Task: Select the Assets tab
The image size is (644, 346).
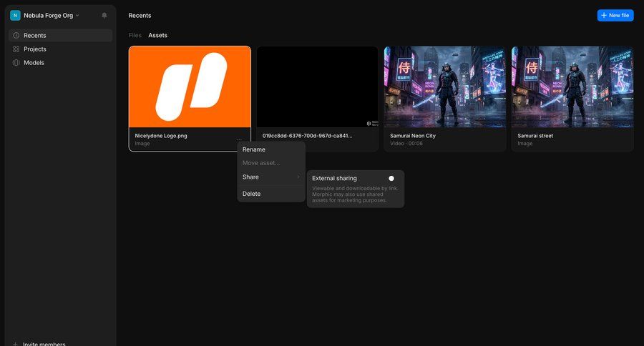Action: click(157, 35)
